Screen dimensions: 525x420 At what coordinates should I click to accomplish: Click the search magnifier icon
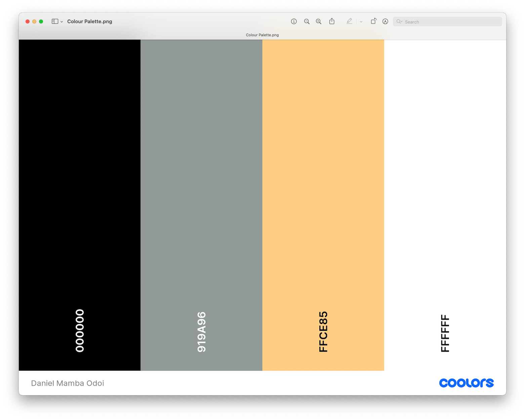click(399, 21)
